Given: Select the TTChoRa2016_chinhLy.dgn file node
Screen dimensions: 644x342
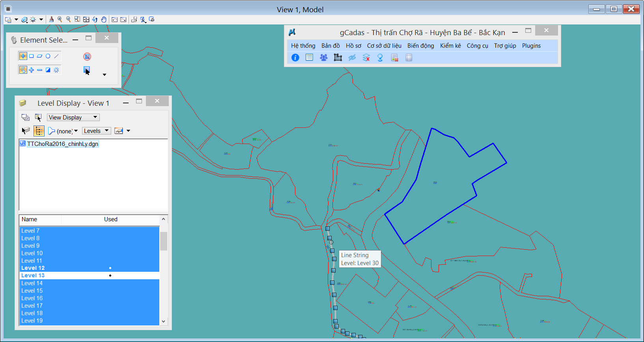Looking at the screenshot, I should (62, 144).
